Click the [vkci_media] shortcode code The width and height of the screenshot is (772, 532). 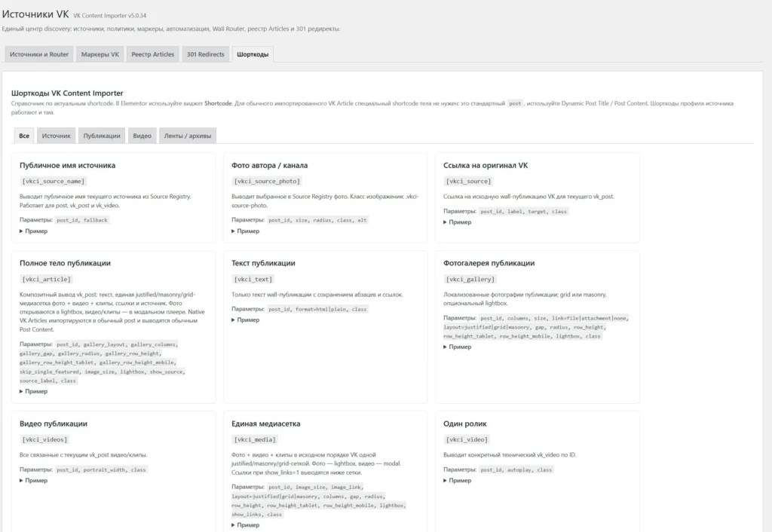point(255,439)
